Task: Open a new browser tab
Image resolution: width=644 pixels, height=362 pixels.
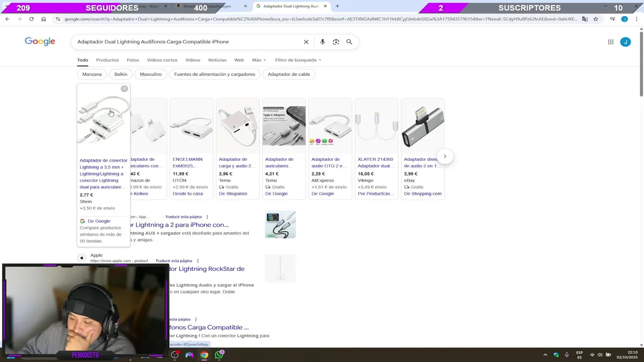Action: click(337, 6)
